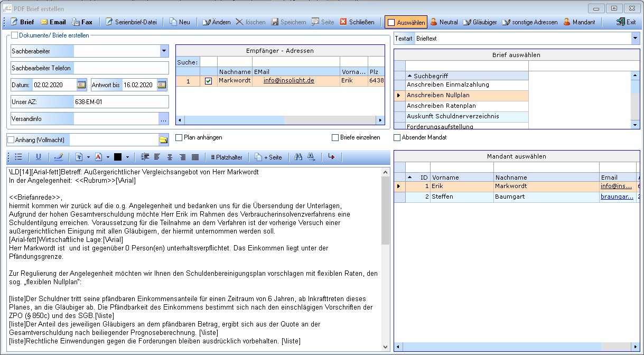Check the Plan anhängen checkbox
Image resolution: width=644 pixels, height=355 pixels.
point(179,137)
